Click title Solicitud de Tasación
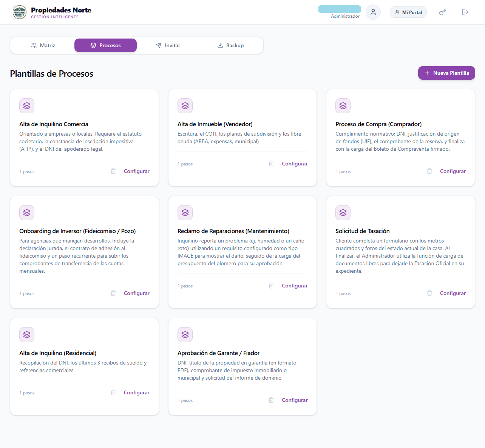Viewport: 485px width, 448px height. pos(363,231)
